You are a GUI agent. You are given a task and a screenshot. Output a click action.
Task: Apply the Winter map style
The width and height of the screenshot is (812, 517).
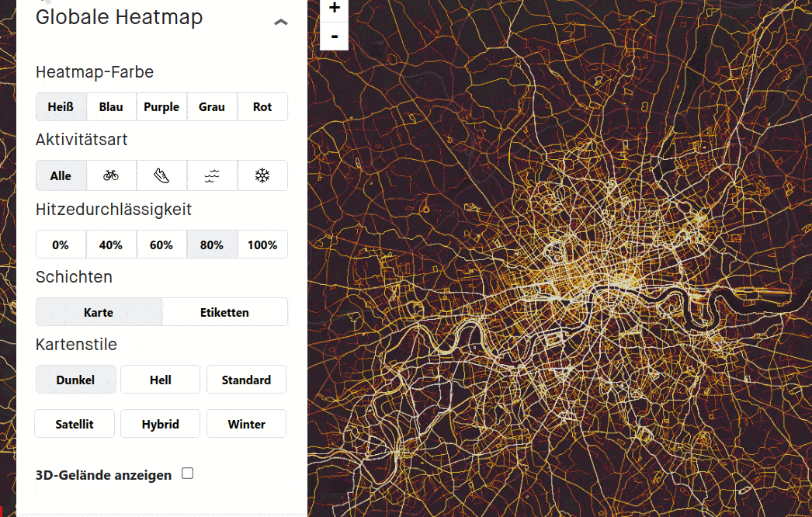[x=247, y=424]
